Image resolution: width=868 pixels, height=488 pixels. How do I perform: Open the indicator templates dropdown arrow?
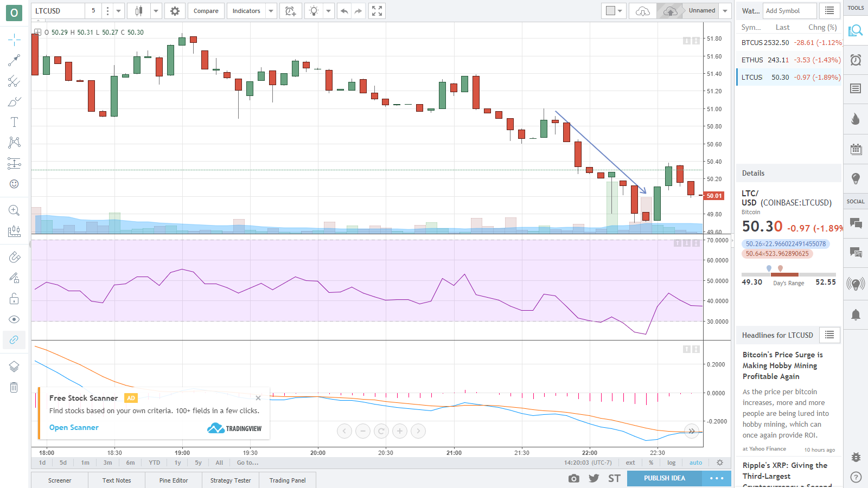(271, 11)
